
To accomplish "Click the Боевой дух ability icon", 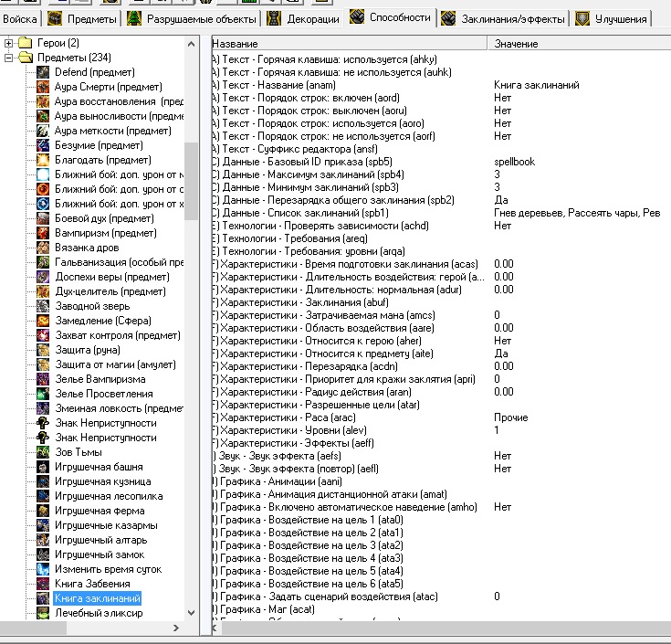I will pos(43,218).
